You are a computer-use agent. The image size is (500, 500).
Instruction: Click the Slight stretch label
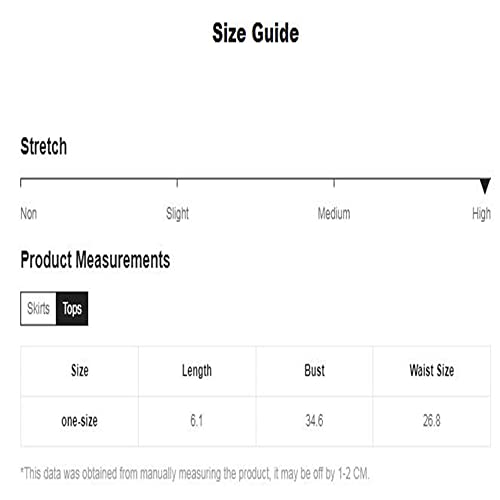[177, 214]
